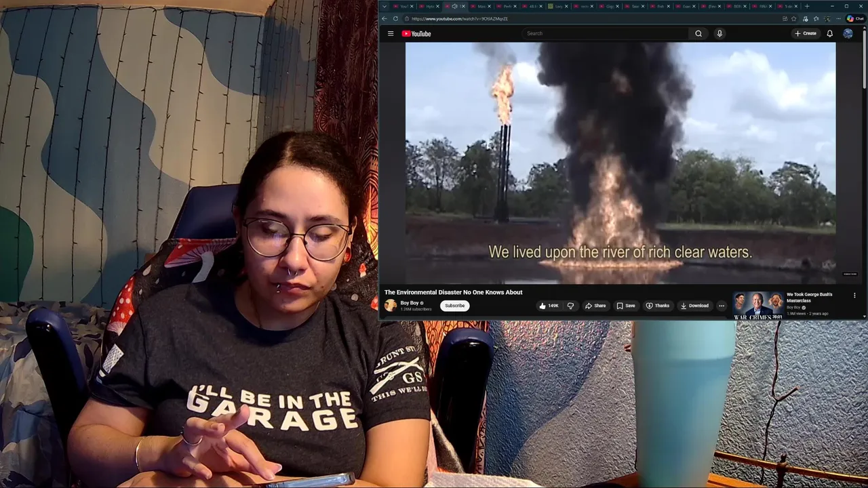
Task: Switch to the 'Lucy' browser tab
Action: point(557,6)
